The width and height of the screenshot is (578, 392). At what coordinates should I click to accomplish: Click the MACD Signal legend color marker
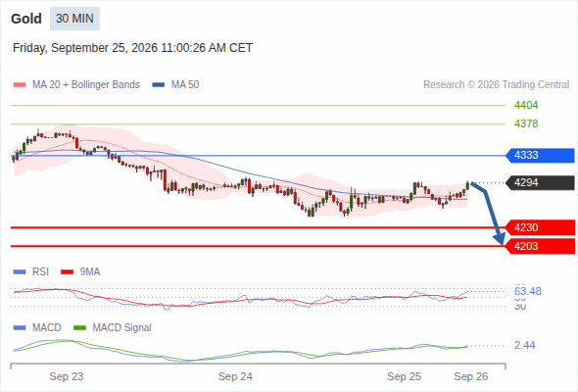click(79, 327)
